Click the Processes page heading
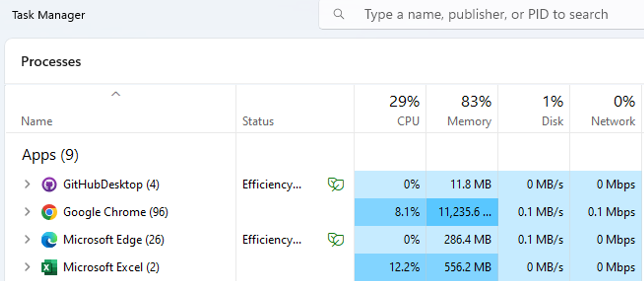 [51, 61]
